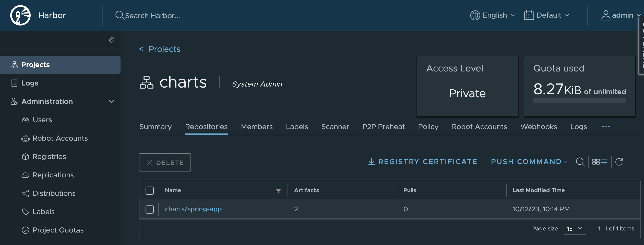Open the more tabs ellipsis menu
Image resolution: width=644 pixels, height=245 pixels.
pos(606,127)
